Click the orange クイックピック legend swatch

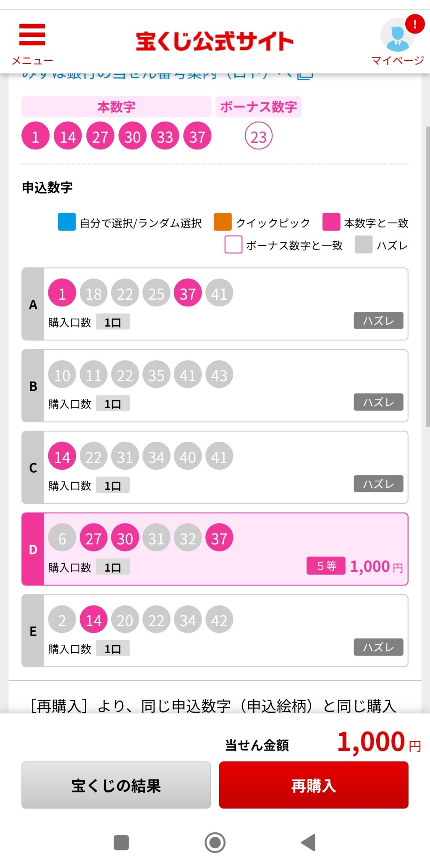(x=223, y=222)
